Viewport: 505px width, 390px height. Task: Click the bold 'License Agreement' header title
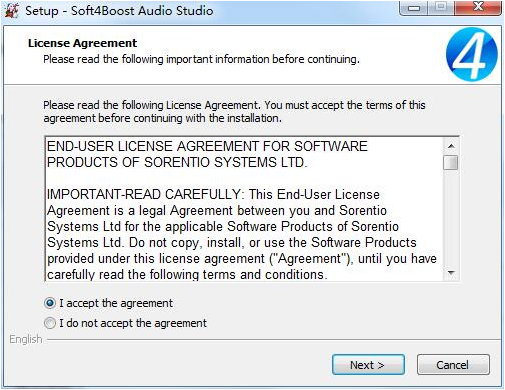coord(82,43)
